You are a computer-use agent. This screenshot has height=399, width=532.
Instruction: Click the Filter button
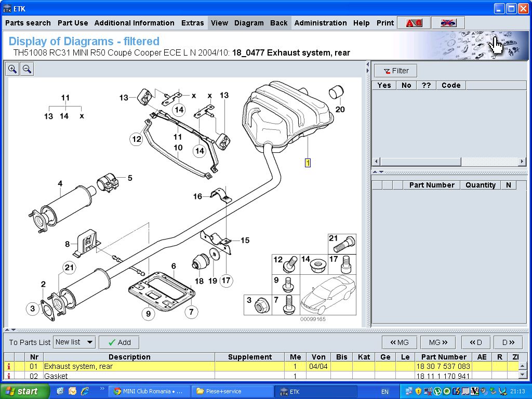[395, 71]
